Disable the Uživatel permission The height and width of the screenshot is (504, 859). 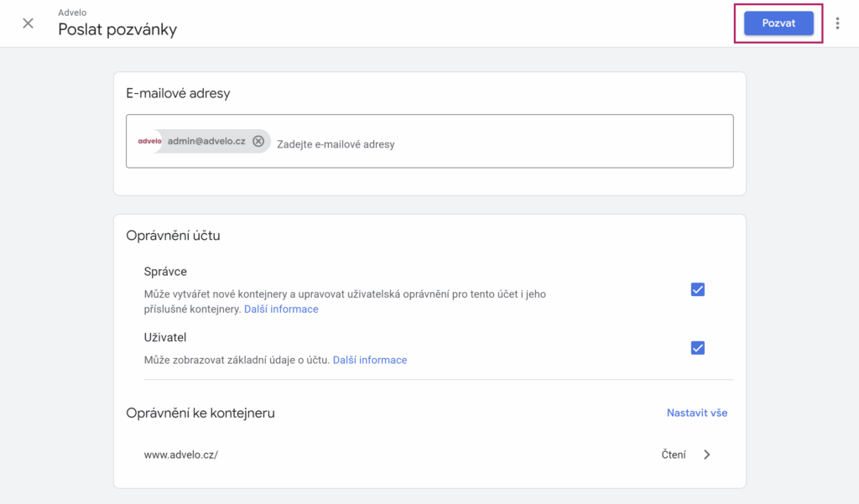click(697, 347)
